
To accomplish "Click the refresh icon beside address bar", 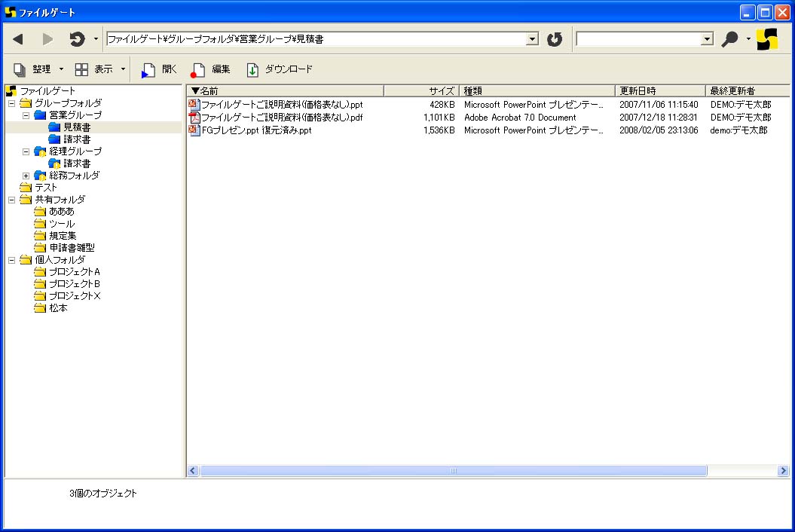I will pos(555,39).
